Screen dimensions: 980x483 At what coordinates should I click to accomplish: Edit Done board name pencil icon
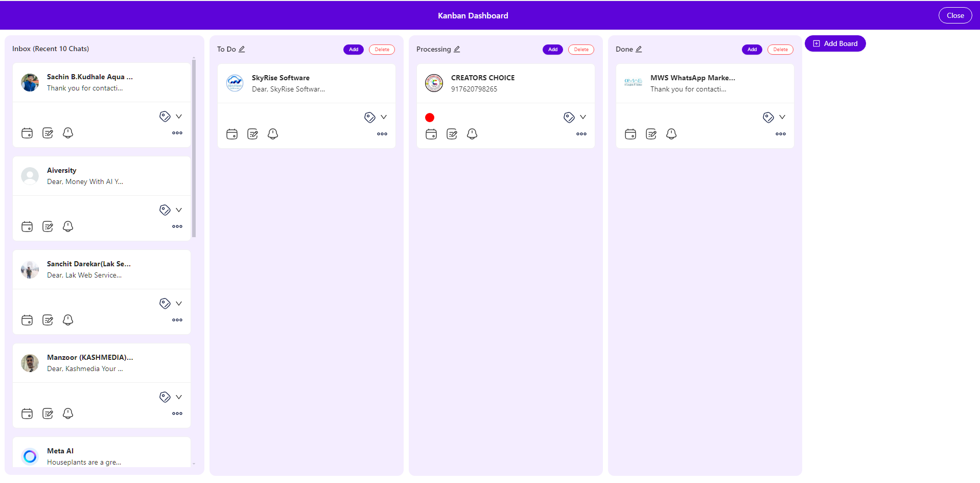click(x=639, y=50)
